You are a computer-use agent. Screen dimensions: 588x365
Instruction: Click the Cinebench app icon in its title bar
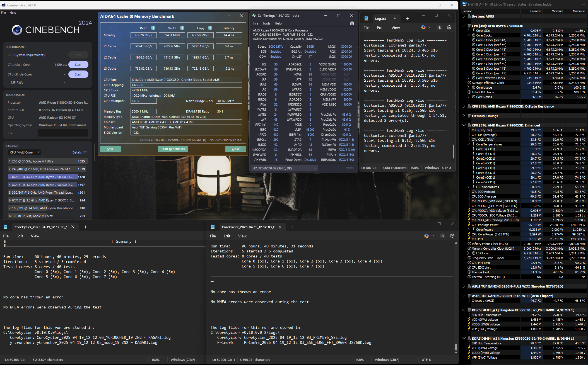point(3,5)
